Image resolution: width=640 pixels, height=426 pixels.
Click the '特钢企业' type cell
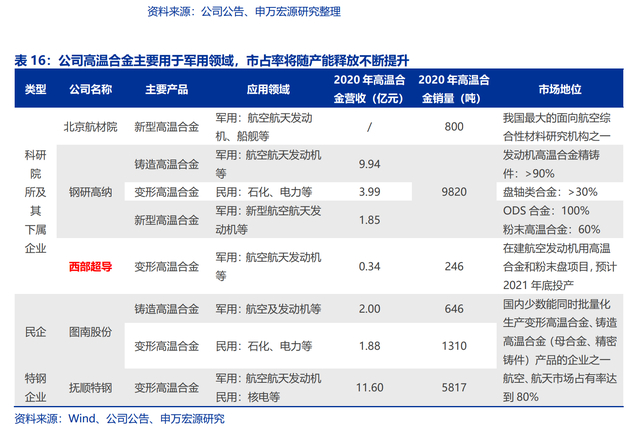click(x=36, y=387)
